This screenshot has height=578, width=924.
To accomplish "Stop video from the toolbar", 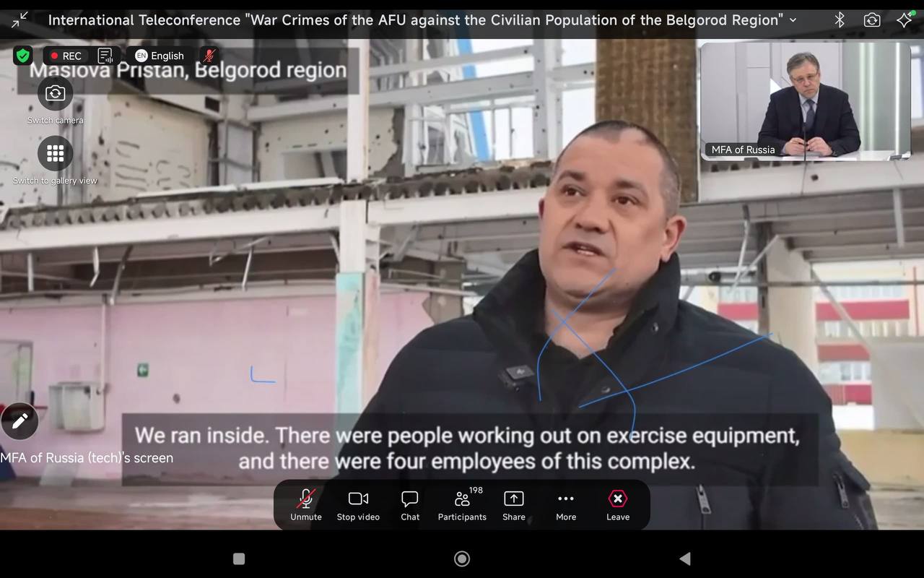I will [358, 505].
